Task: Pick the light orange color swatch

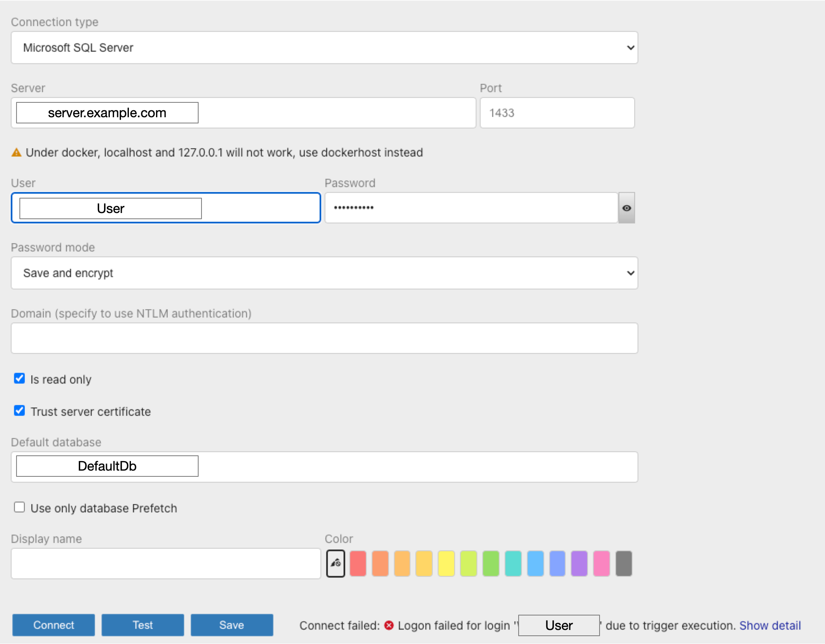Action: coord(402,563)
